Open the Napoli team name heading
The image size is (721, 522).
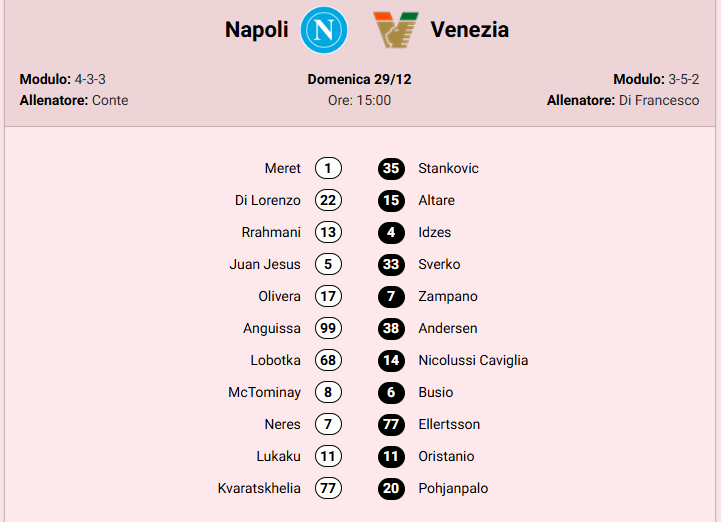pos(257,30)
